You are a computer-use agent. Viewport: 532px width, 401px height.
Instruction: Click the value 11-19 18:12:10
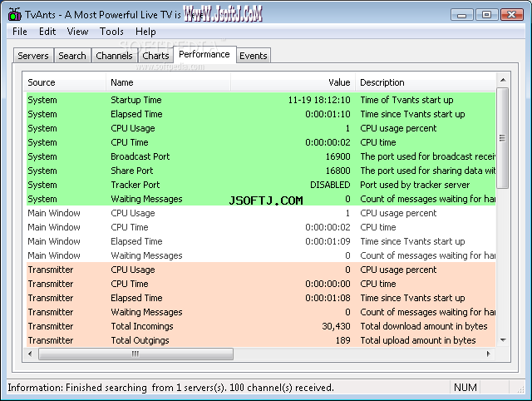tap(319, 100)
